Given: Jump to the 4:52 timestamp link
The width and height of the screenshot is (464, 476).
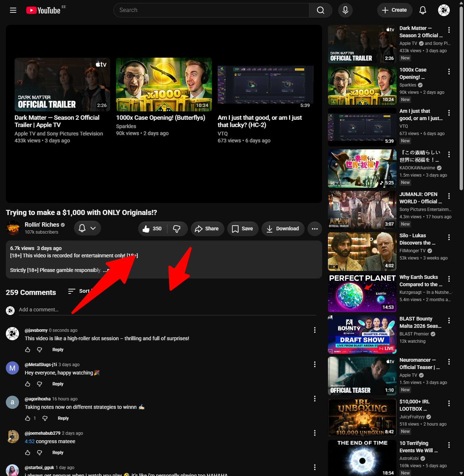Looking at the screenshot, I should (x=30, y=441).
